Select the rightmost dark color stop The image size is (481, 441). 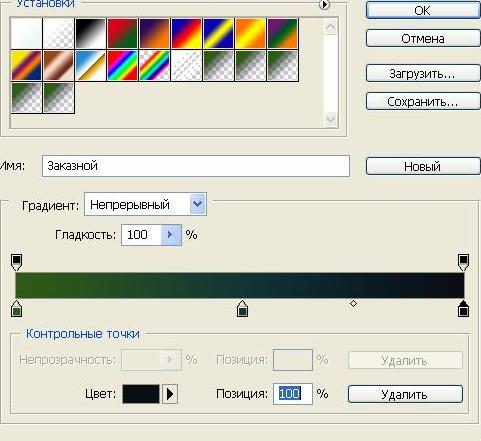click(463, 308)
